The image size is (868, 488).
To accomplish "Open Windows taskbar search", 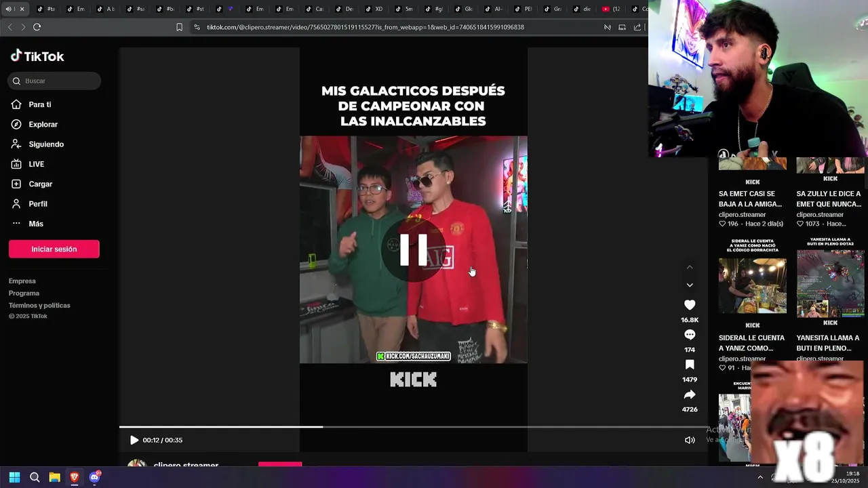I will point(35,477).
